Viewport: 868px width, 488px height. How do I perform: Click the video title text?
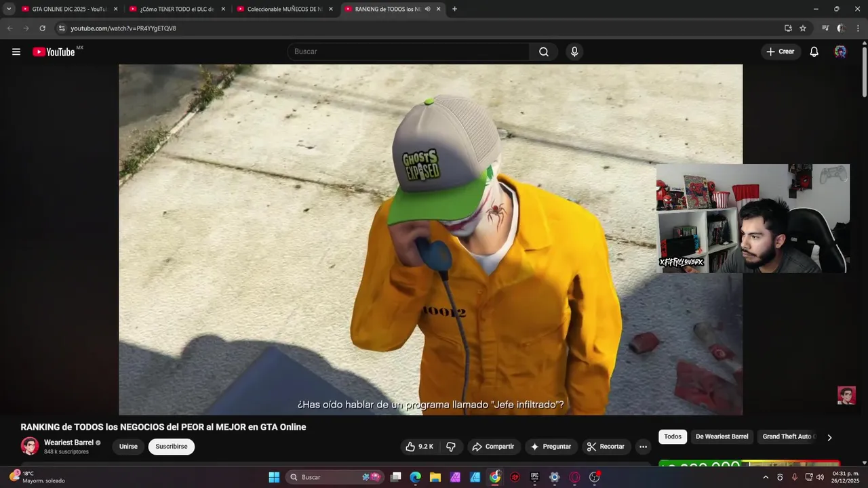tap(163, 427)
